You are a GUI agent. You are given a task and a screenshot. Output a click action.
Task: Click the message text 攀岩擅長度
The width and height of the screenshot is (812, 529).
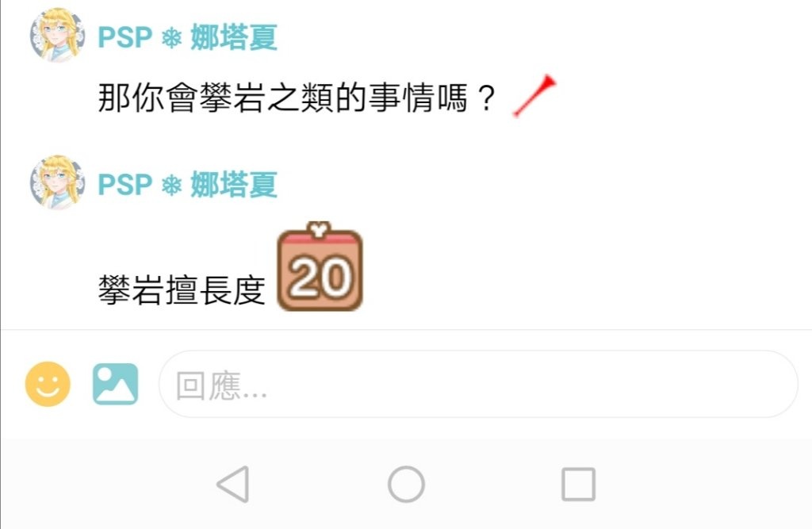point(182,289)
